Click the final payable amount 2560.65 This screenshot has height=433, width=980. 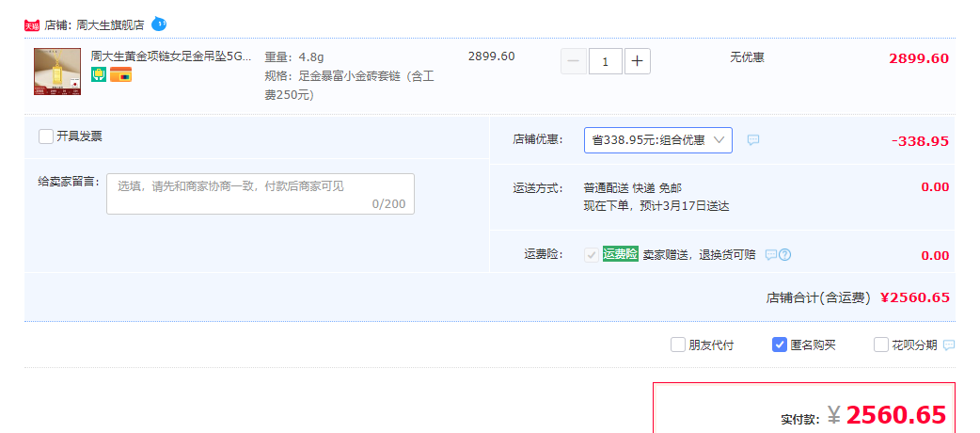click(x=896, y=415)
